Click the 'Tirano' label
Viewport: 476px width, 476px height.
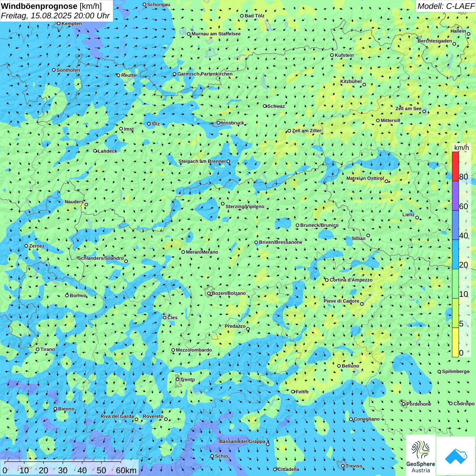tap(48, 349)
